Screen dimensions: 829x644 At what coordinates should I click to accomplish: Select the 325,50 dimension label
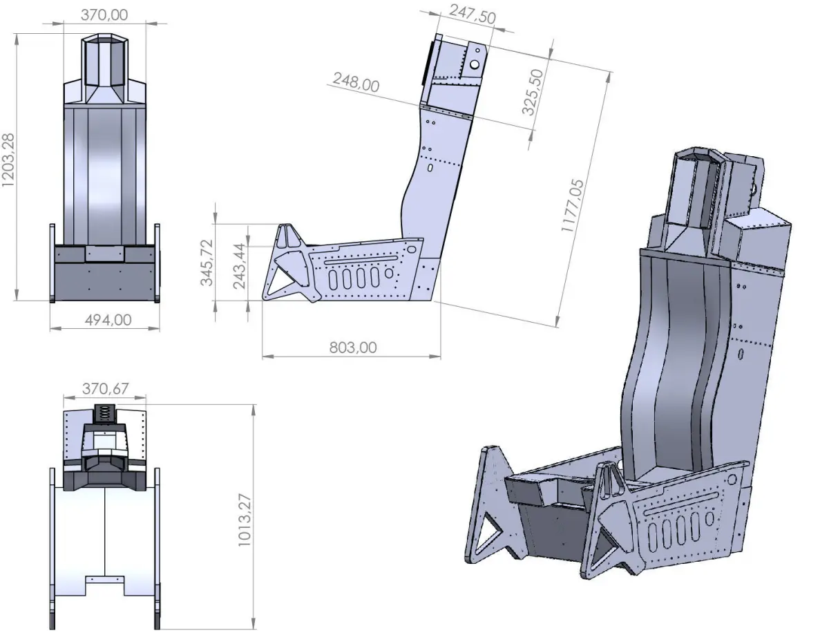click(533, 91)
